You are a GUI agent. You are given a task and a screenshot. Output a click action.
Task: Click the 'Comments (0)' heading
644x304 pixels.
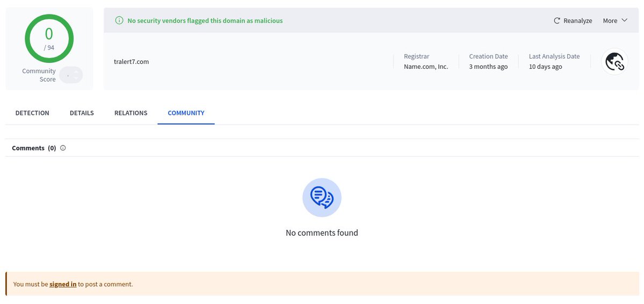(x=34, y=148)
